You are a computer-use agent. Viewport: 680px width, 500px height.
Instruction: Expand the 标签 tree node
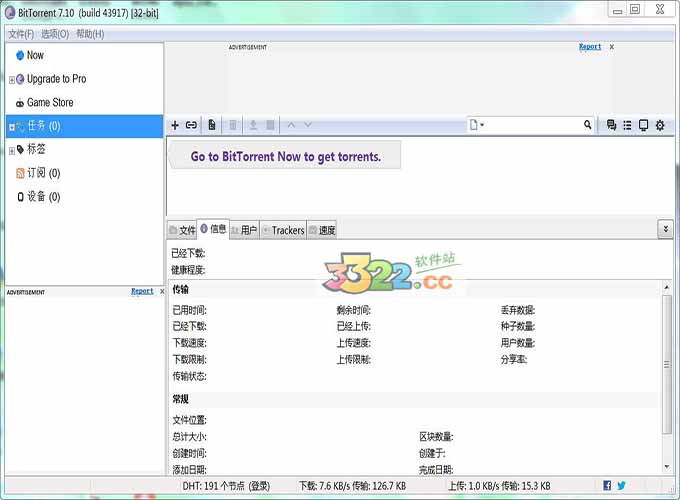tap(12, 150)
